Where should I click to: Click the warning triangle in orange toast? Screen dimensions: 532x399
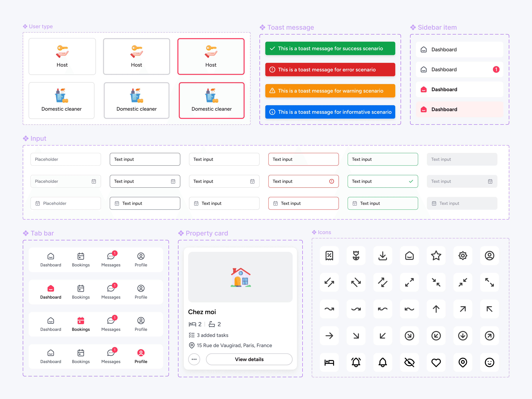click(x=272, y=91)
